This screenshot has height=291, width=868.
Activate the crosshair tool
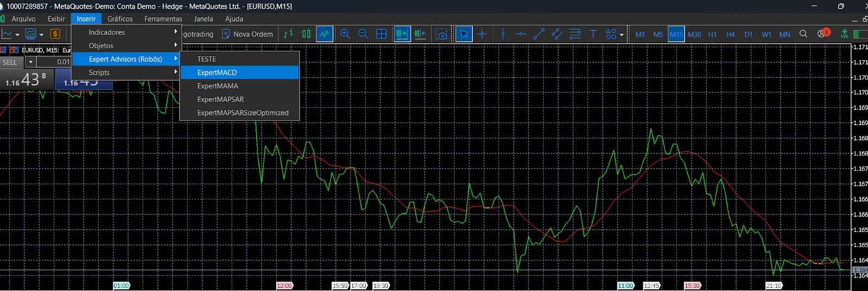click(x=482, y=34)
